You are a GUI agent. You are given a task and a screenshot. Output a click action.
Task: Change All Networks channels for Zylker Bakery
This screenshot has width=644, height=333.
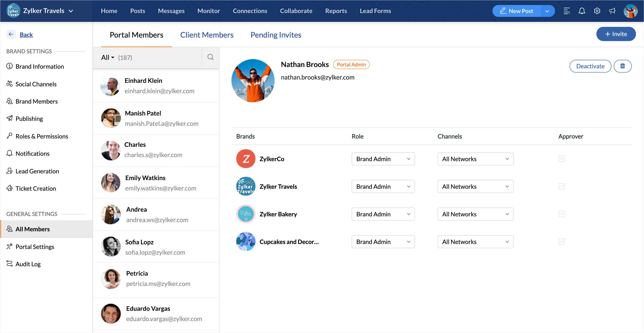pyautogui.click(x=475, y=214)
